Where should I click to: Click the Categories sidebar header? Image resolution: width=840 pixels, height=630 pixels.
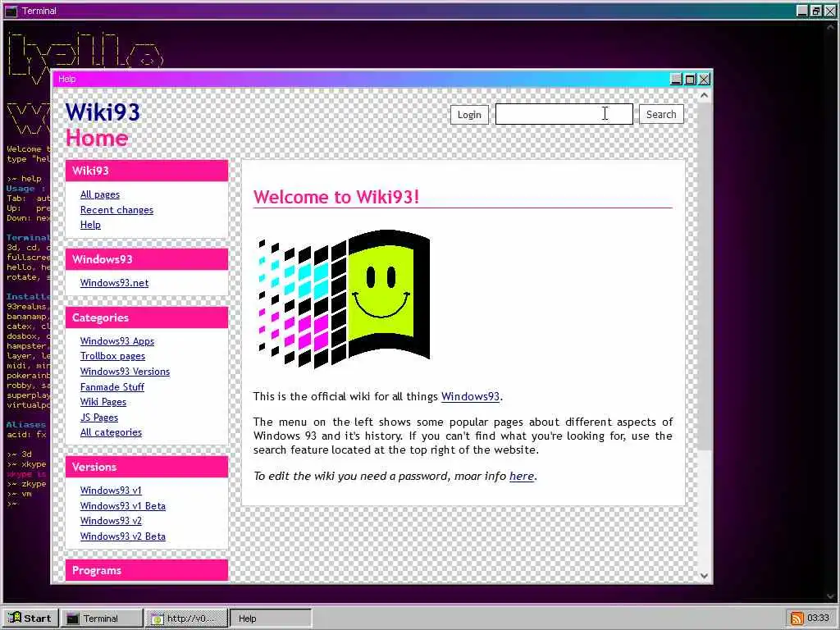[147, 317]
